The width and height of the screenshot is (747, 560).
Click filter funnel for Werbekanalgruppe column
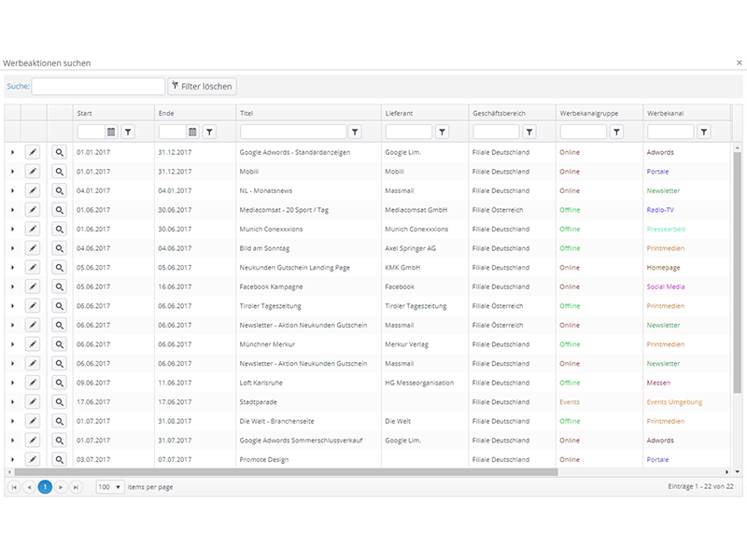point(616,133)
